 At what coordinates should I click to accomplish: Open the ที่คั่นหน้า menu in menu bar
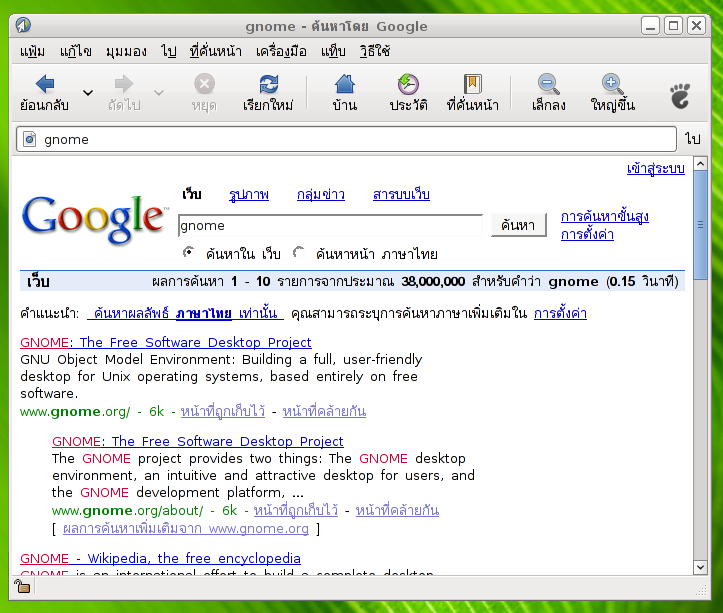pyautogui.click(x=216, y=51)
